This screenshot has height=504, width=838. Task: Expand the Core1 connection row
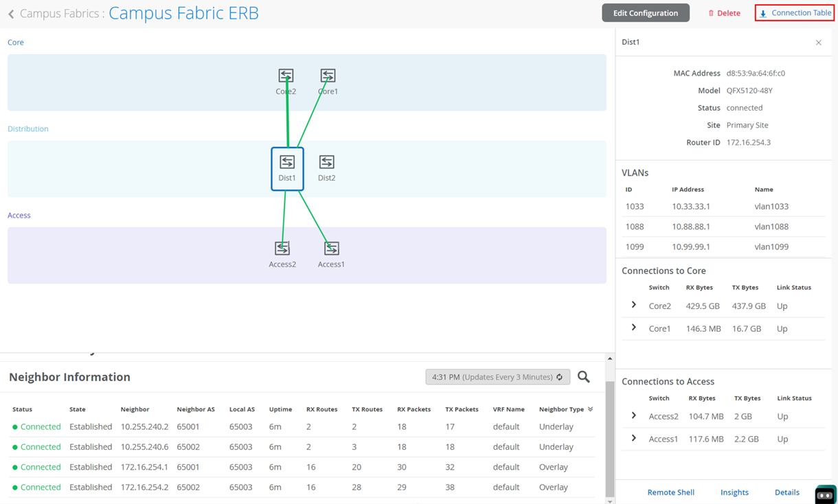click(x=633, y=328)
